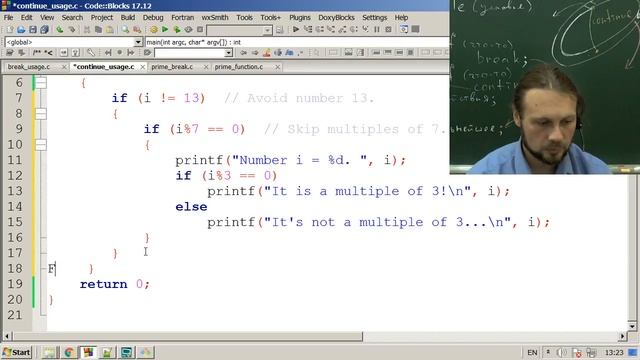Image resolution: width=640 pixels, height=360 pixels.
Task: Open the Edit menu
Action: (27, 18)
